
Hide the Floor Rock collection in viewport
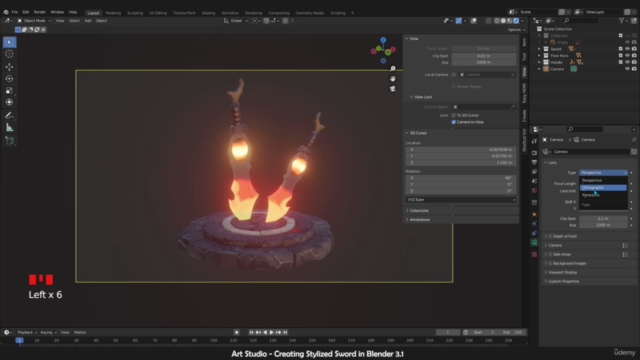[627, 56]
